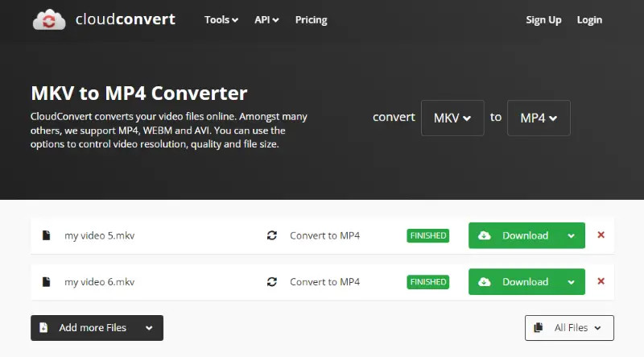Click the file icon beside my video 6.mkv

tap(46, 282)
